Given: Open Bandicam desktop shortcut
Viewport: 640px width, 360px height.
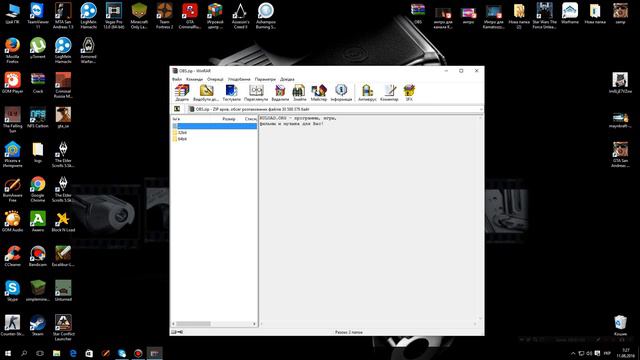Looking at the screenshot, I should point(38,256).
